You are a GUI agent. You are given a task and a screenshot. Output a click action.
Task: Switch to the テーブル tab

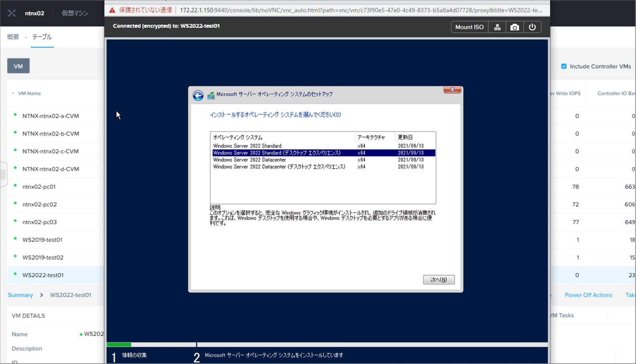pos(42,37)
